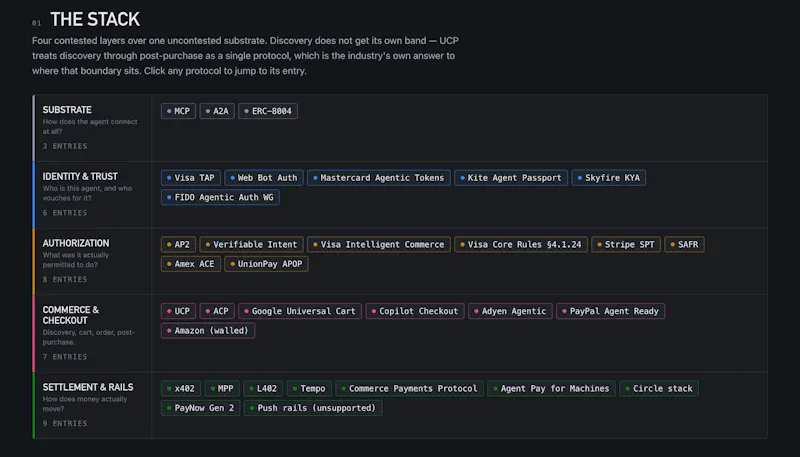The height and width of the screenshot is (457, 800).
Task: Click the '8 ENTRIES' count label
Action: [x=65, y=280]
